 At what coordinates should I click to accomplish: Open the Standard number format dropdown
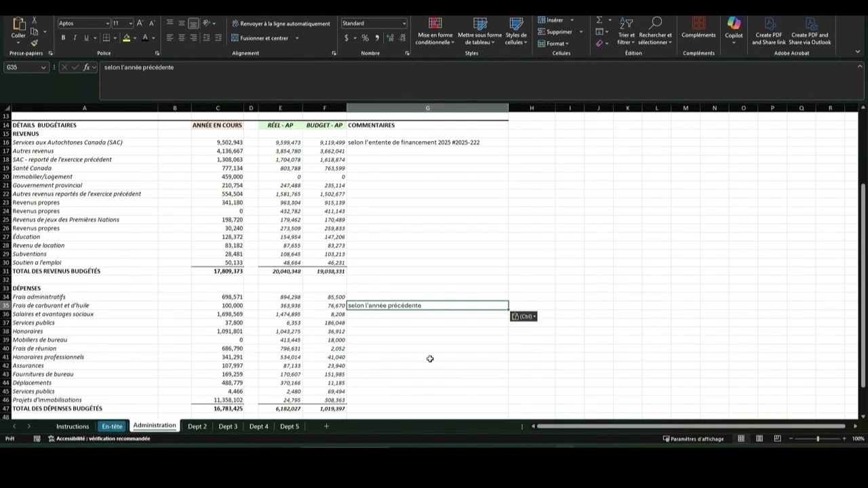click(x=404, y=23)
